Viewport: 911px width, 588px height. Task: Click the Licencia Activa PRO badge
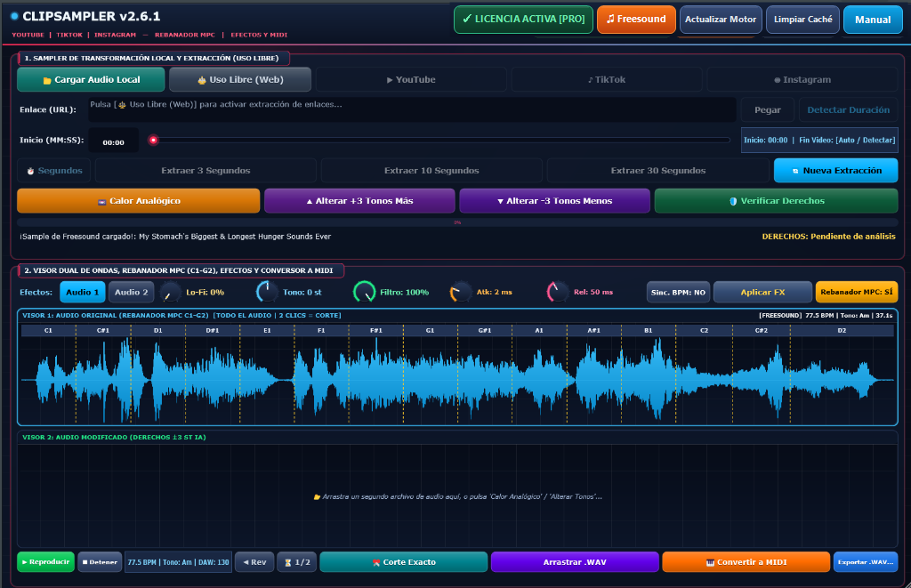pos(523,20)
